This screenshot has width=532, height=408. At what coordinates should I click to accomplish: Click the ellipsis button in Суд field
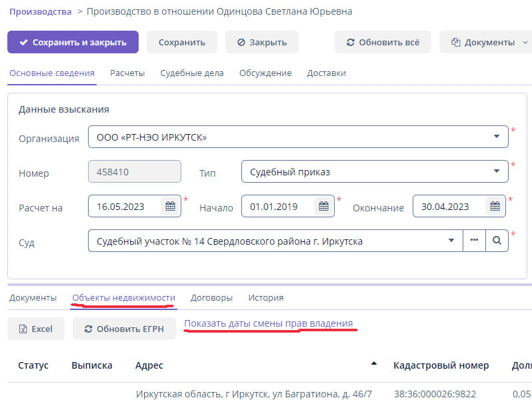tap(474, 241)
